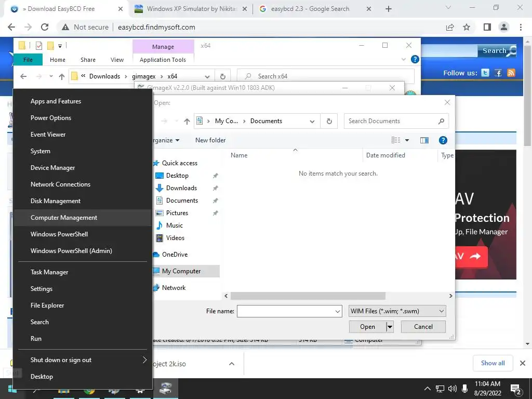This screenshot has height=399, width=532.
Task: Cancel the Open dialog
Action: pos(423,327)
